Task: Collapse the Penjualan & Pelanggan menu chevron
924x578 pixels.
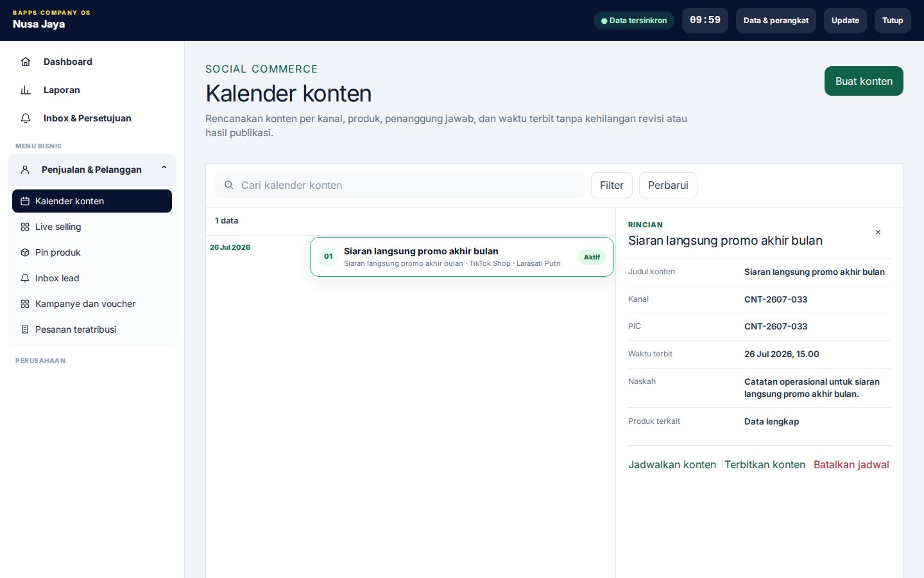Action: pos(164,168)
